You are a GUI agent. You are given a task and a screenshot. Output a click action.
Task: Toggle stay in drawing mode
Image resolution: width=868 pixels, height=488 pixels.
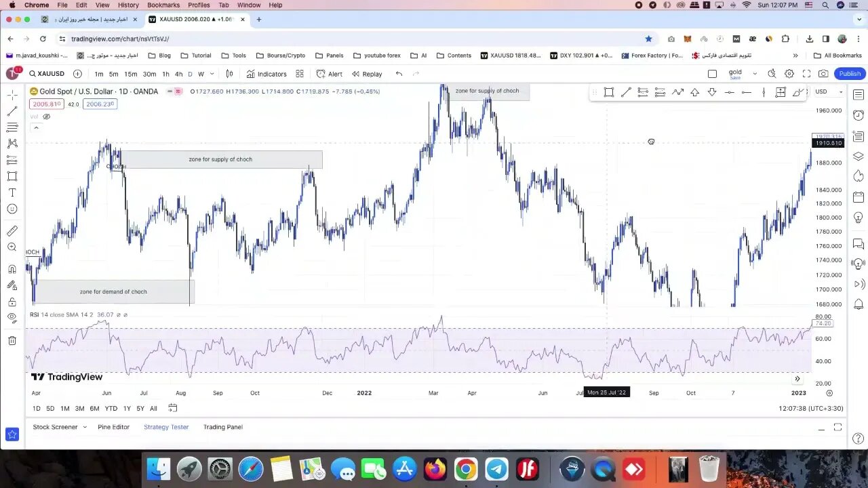pyautogui.click(x=12, y=286)
